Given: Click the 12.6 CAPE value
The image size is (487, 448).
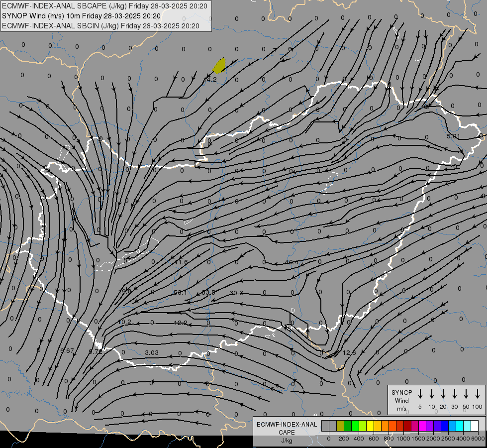Looking at the screenshot, I should tap(349, 352).
